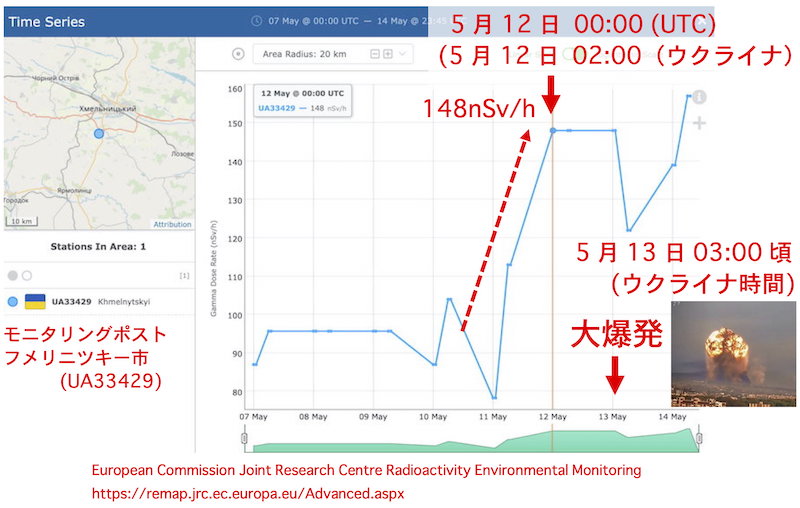This screenshot has width=800, height=508.
Task: Click the Gamma Dose Rate (nSv/h) axis title
Action: point(214,268)
